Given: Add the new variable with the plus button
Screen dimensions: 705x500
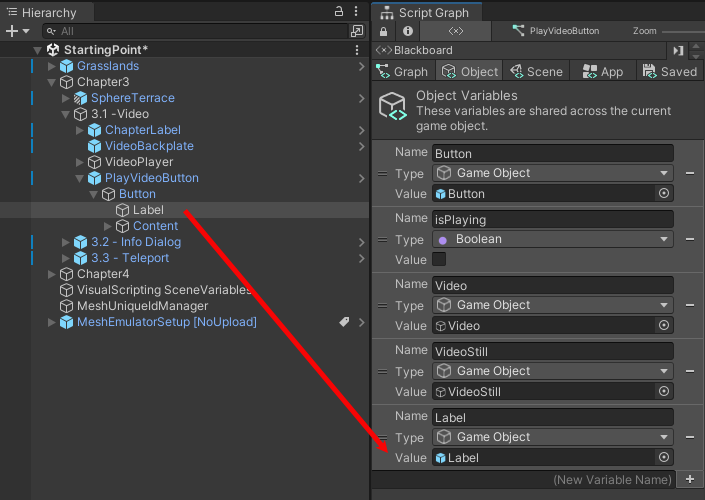Looking at the screenshot, I should point(690,479).
